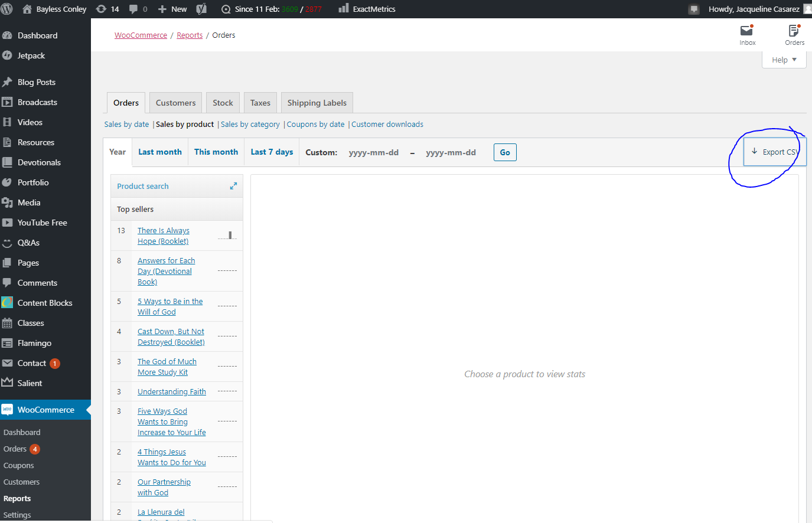Open the Media library from sidebar
Image resolution: width=812 pixels, height=523 pixels.
click(x=28, y=202)
